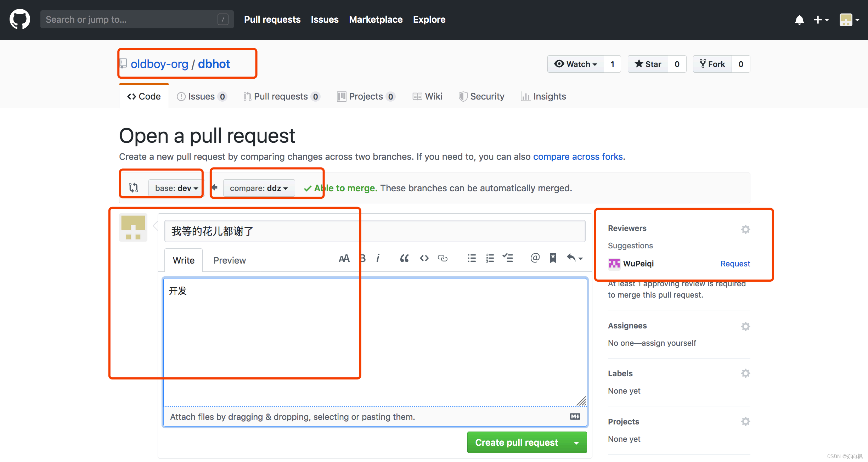Go to Issues in top navigation

click(x=325, y=19)
